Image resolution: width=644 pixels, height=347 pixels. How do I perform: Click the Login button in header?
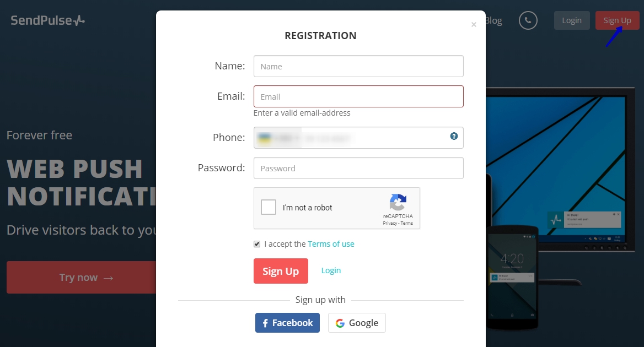[572, 20]
